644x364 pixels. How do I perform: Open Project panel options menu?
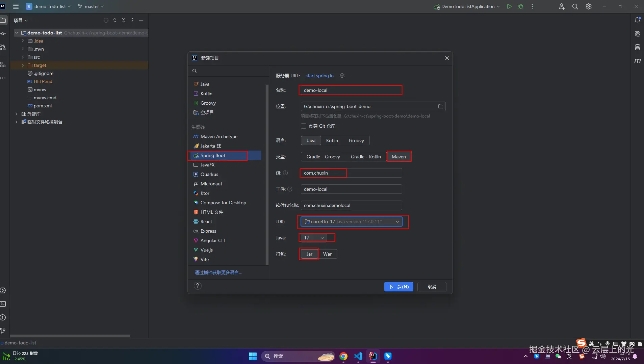click(x=132, y=20)
